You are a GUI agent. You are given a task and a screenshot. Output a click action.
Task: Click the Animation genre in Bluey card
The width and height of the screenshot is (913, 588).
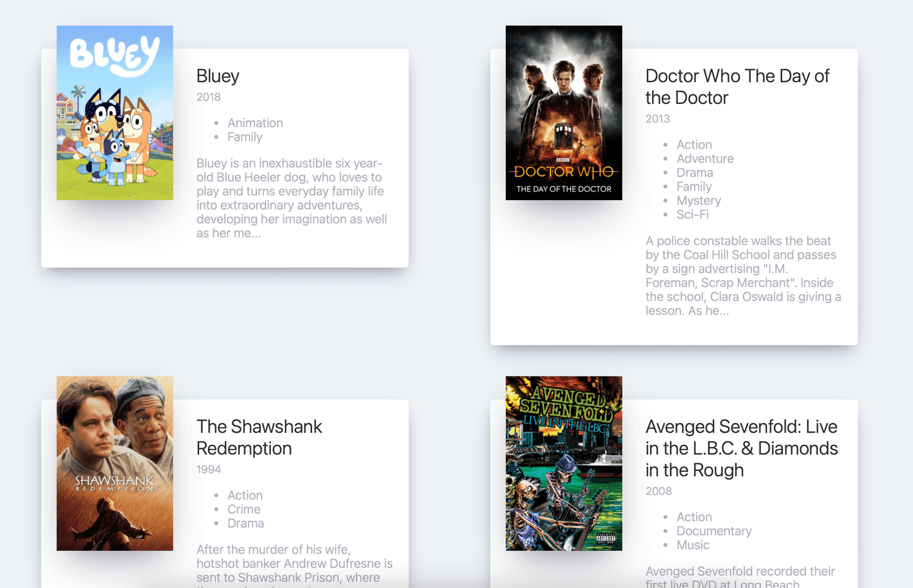tap(255, 123)
